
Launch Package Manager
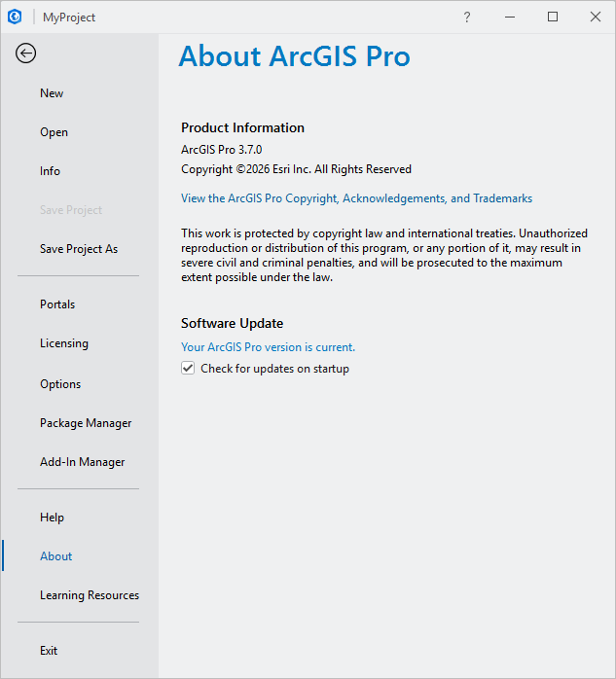point(86,423)
